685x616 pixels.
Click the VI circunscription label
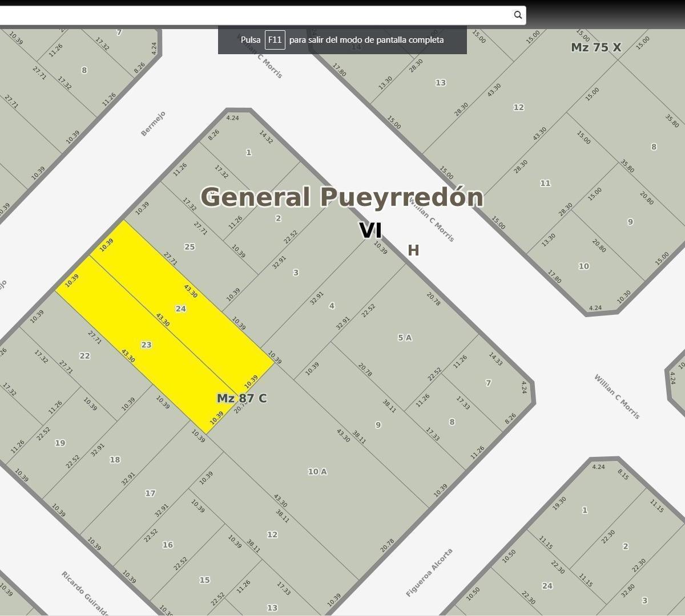pos(370,230)
